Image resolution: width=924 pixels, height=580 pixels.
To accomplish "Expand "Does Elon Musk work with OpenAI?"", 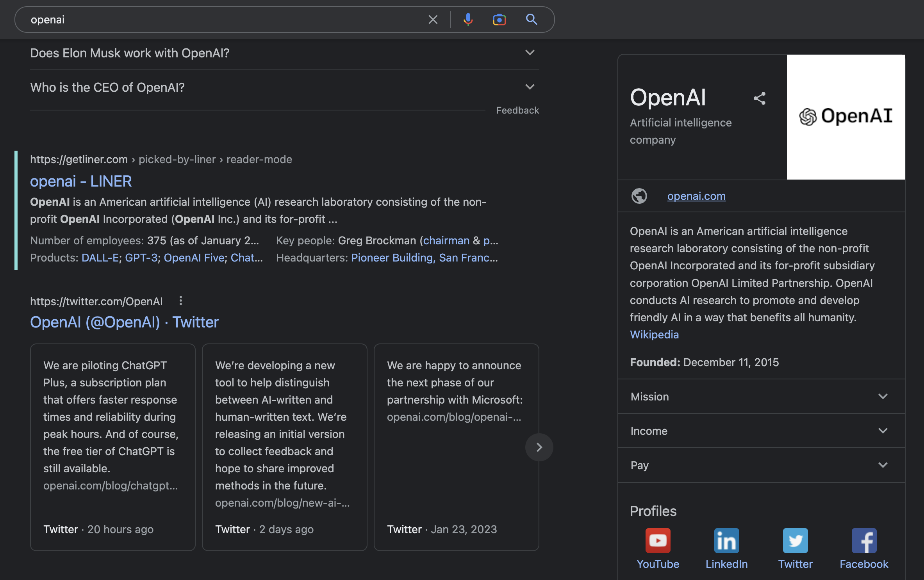I will tap(530, 52).
